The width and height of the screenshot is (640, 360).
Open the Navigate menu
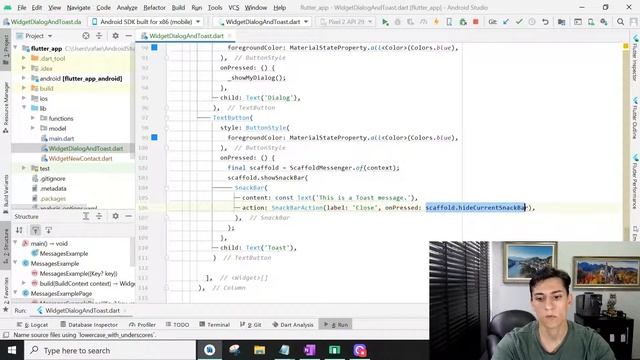tap(78, 7)
